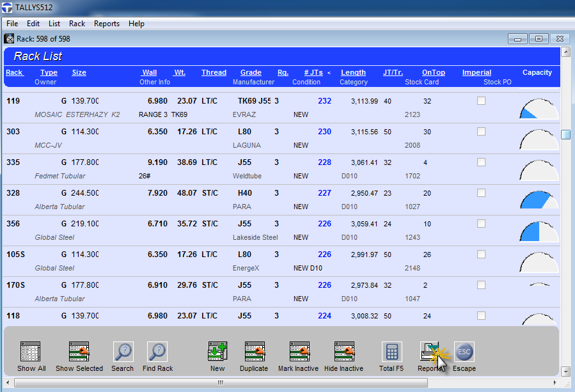Screen dimensions: 575x392
Task: Open the Rack menu
Action: (x=77, y=24)
